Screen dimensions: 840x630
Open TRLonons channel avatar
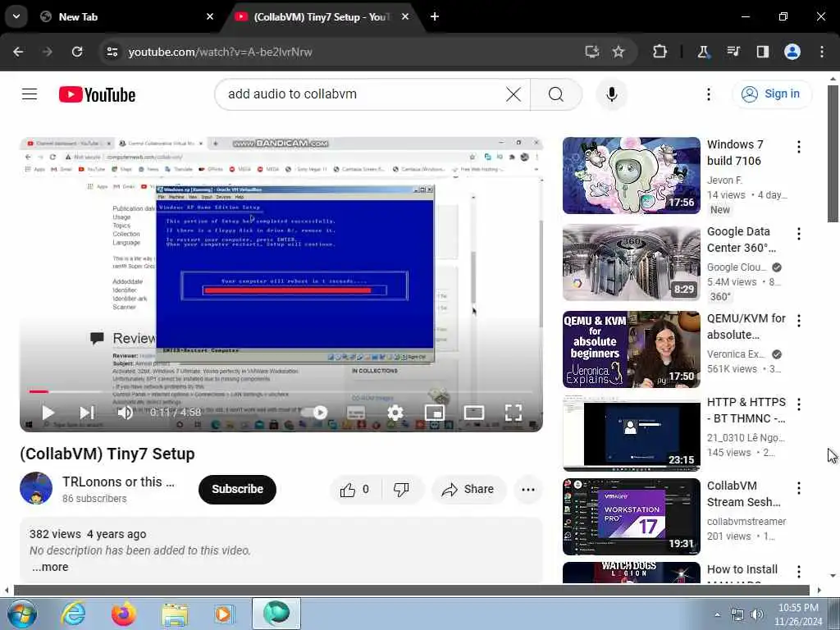point(36,488)
